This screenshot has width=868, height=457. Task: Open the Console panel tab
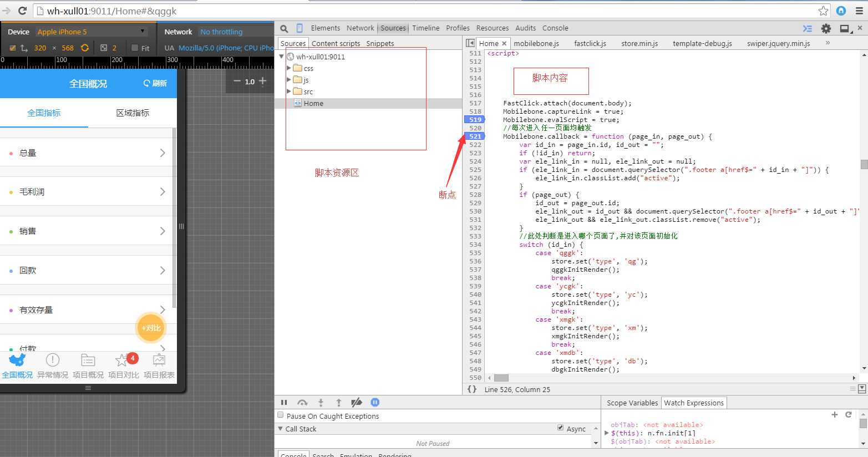point(555,28)
